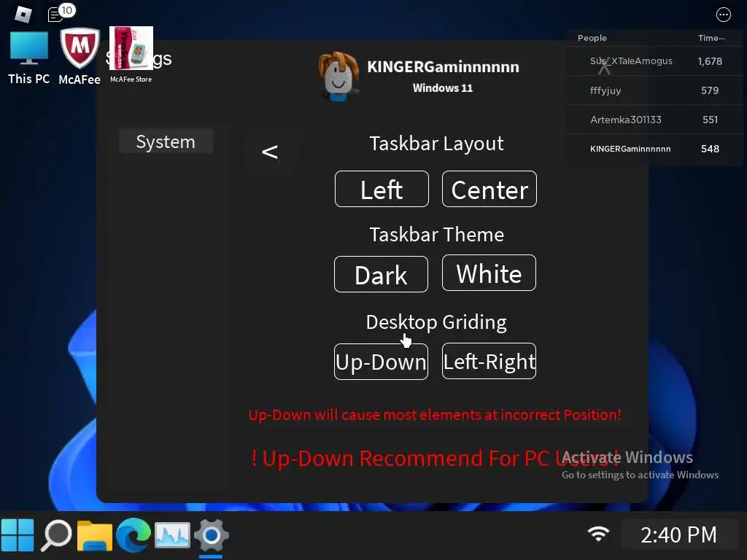Open the chat icon with 10 badge
This screenshot has width=747, height=560.
pyautogui.click(x=61, y=13)
